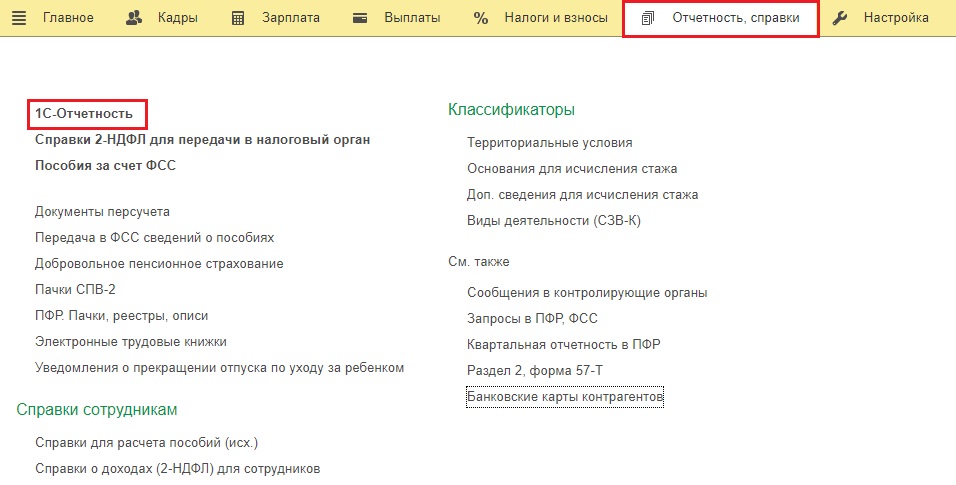Open Справки 2-НДФЛ для передачи в налоговый орган
The image size is (956, 485).
click(202, 140)
